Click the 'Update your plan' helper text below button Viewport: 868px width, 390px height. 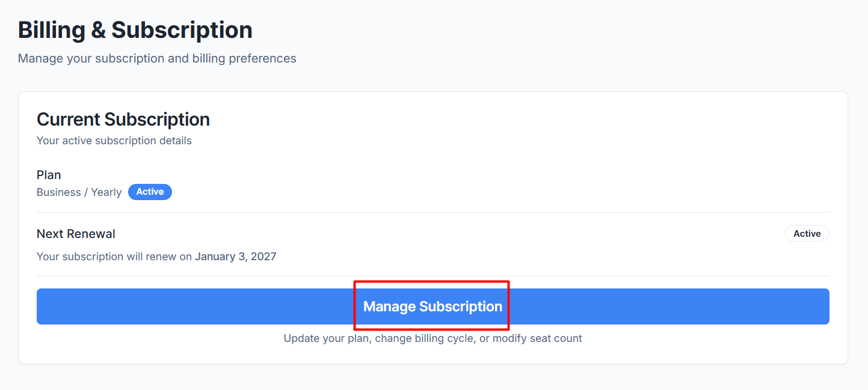tap(327, 338)
